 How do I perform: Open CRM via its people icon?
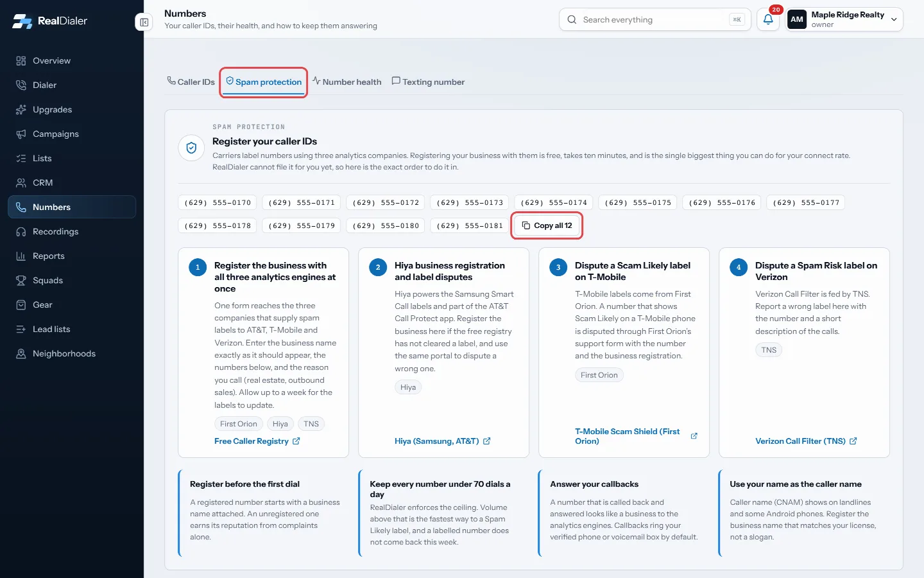(x=21, y=183)
